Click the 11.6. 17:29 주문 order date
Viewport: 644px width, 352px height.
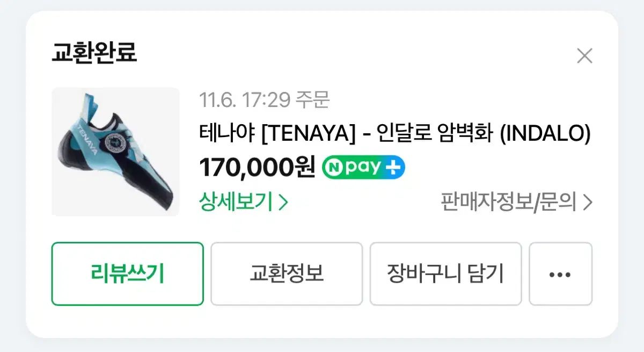(x=264, y=99)
